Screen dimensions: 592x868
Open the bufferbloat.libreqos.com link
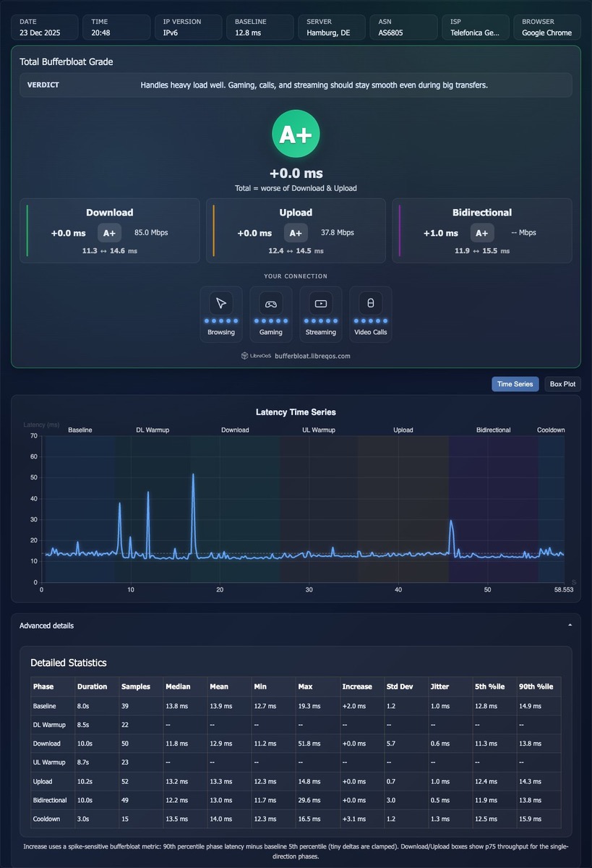(x=312, y=356)
